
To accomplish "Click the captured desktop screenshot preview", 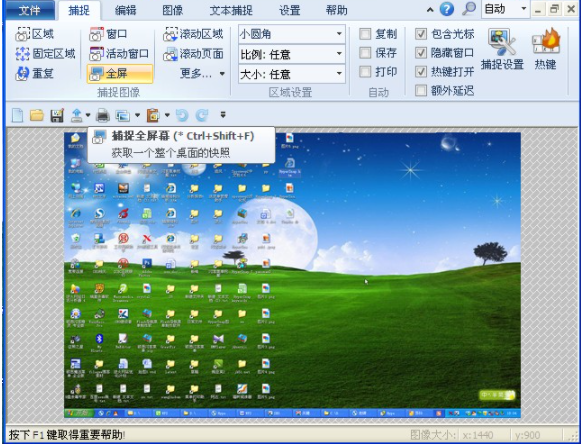I will coord(292,275).
